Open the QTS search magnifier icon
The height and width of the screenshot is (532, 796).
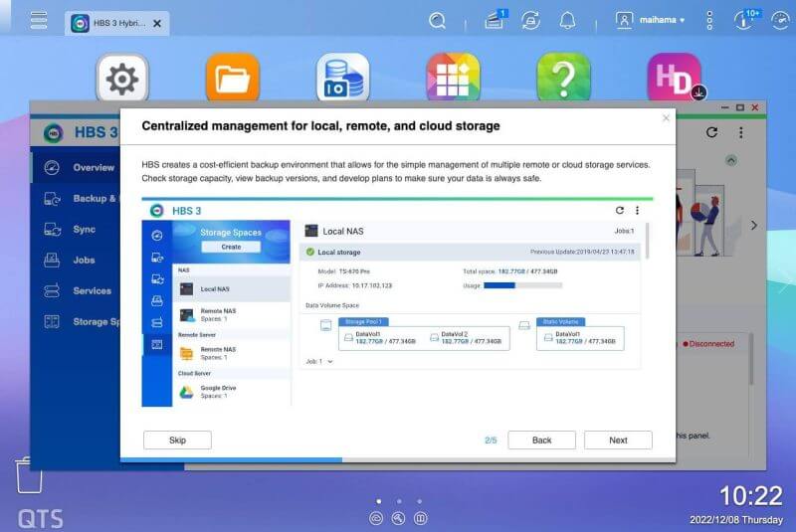pos(437,20)
